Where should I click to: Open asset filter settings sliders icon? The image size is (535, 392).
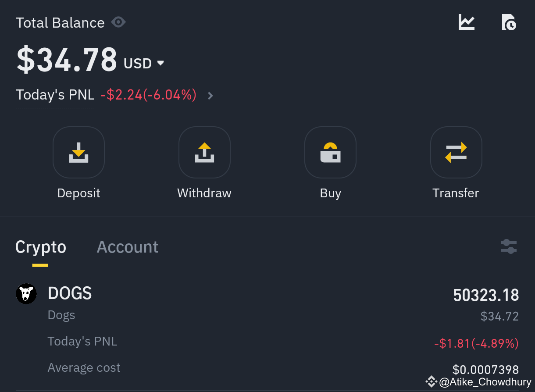pyautogui.click(x=509, y=246)
